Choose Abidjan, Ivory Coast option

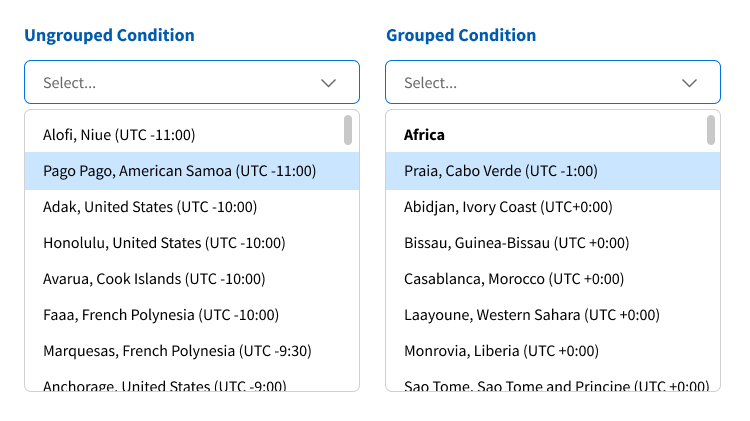tap(508, 207)
